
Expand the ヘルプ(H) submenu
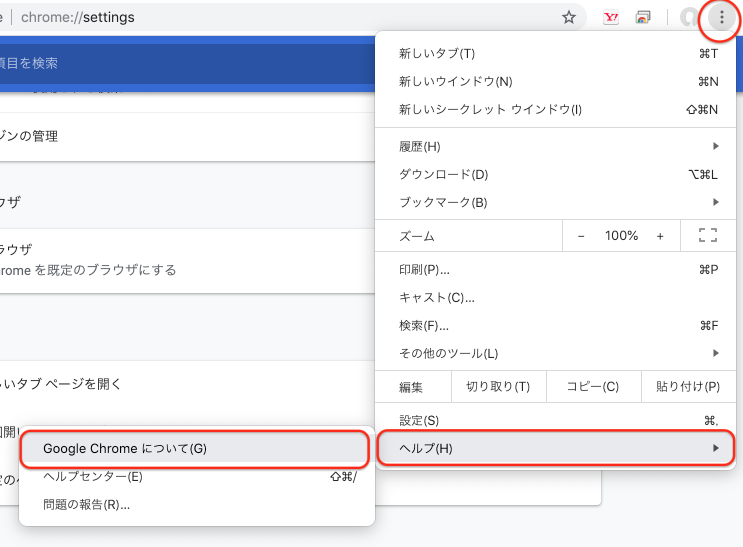click(x=555, y=448)
